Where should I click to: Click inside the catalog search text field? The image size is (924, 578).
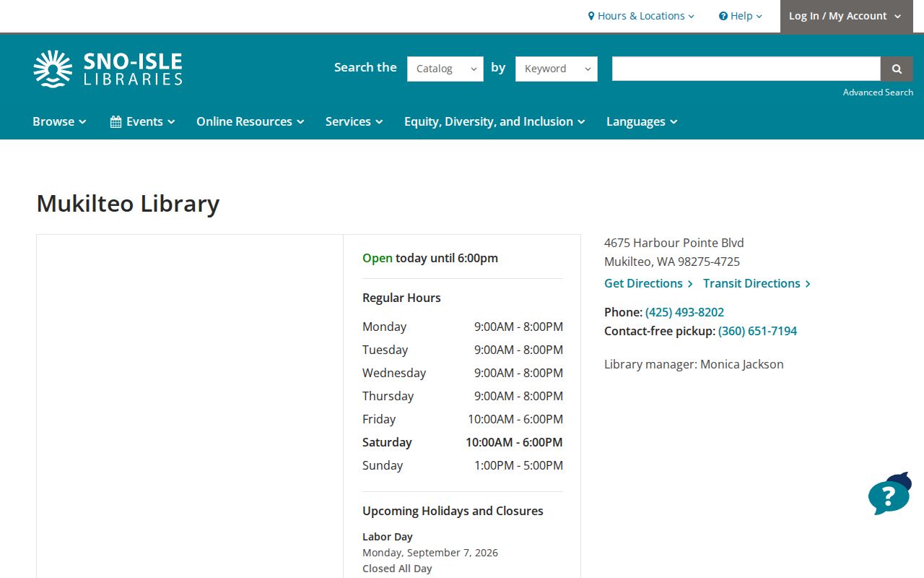pyautogui.click(x=746, y=69)
